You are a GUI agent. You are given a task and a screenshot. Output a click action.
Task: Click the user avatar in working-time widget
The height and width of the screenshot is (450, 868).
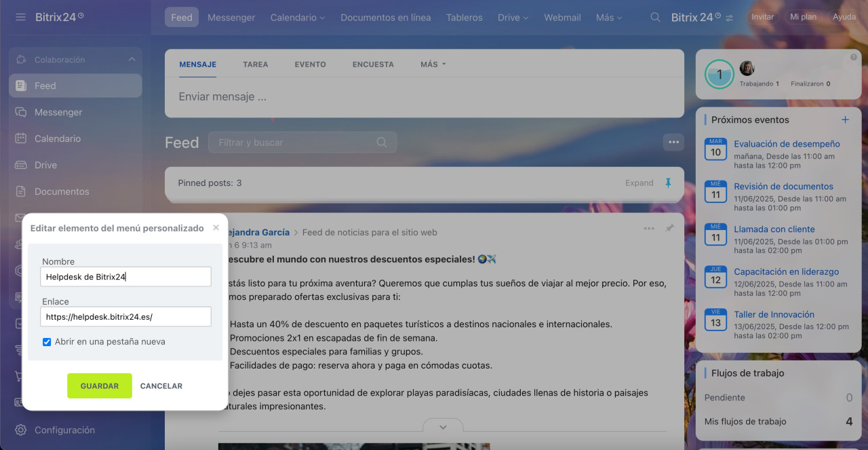(x=747, y=68)
